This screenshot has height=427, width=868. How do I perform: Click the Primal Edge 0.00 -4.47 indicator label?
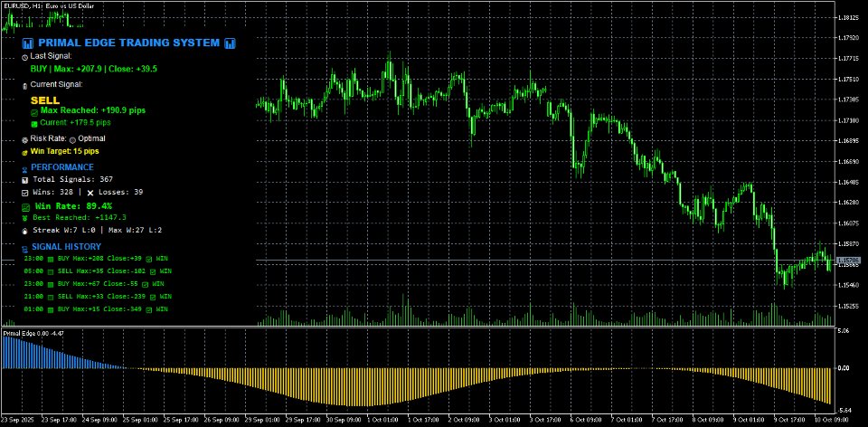click(x=33, y=333)
